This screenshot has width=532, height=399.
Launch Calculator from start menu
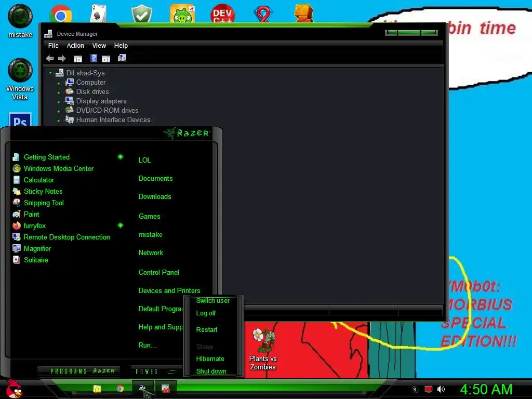(x=33, y=180)
